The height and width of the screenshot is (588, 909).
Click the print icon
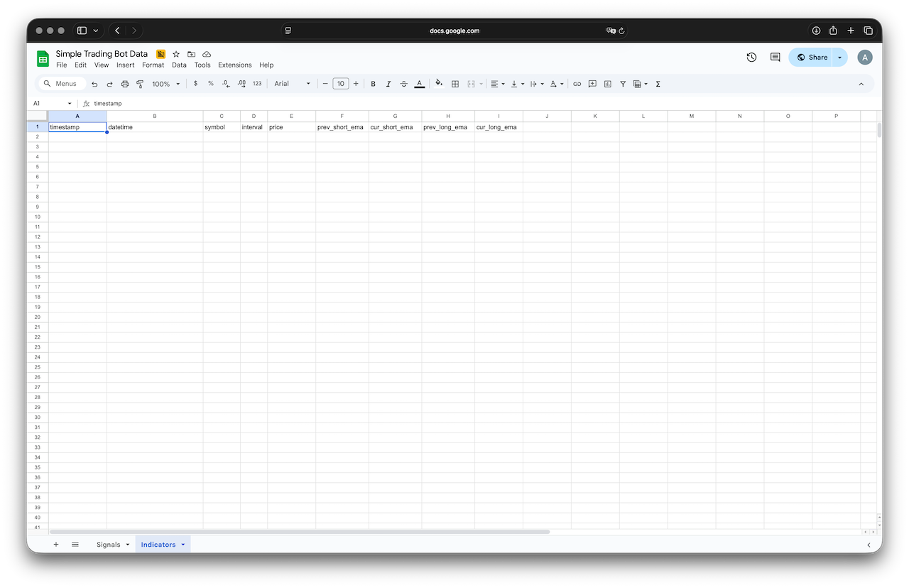(125, 84)
